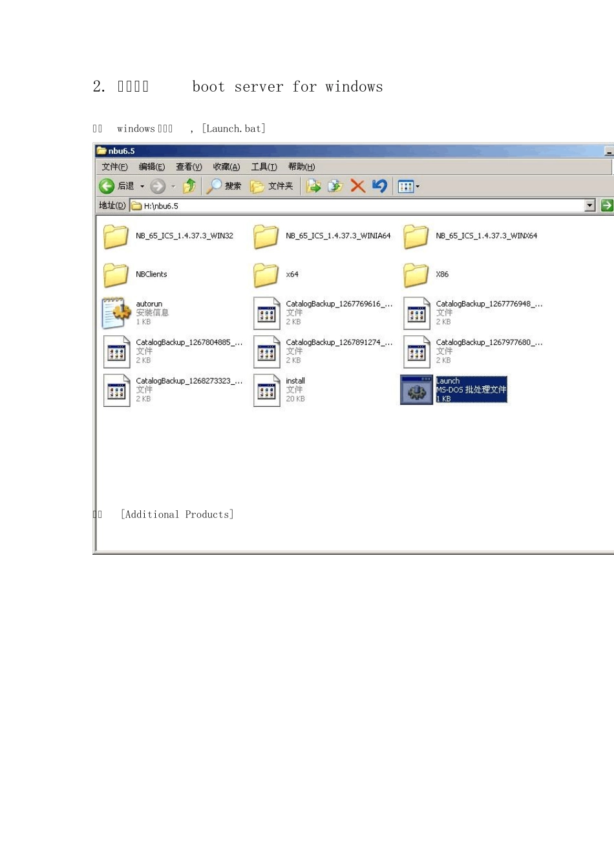Go up one folder level
This screenshot has height=868, width=614.
click(189, 186)
